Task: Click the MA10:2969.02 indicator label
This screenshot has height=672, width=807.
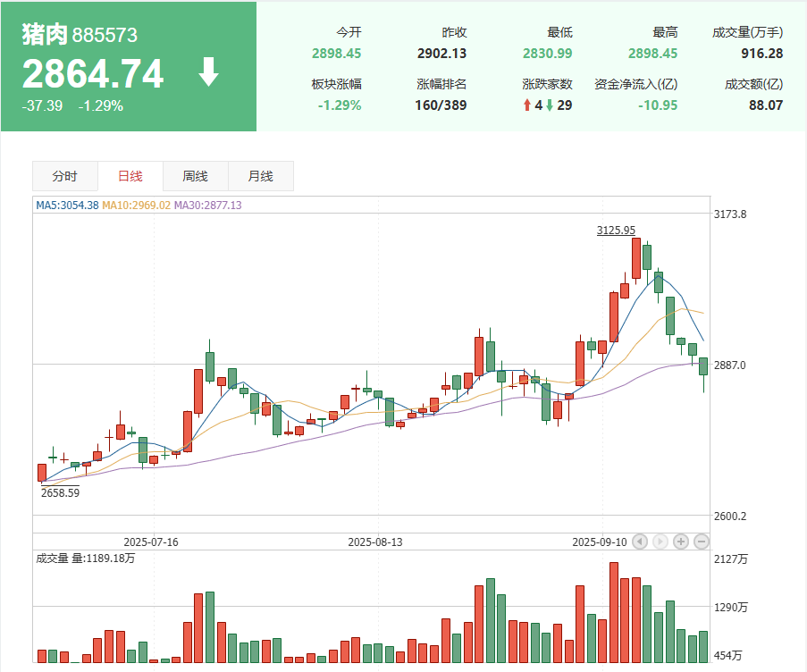Action: point(136,206)
